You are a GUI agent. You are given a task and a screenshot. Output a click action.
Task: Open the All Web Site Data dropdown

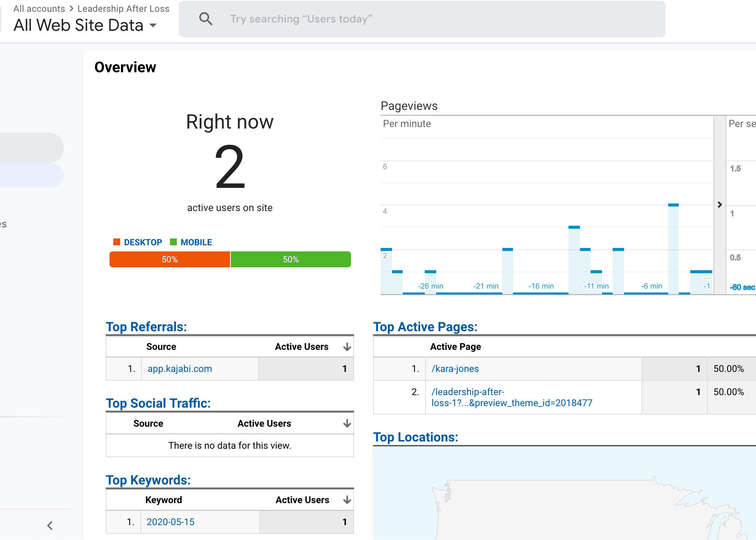(153, 25)
